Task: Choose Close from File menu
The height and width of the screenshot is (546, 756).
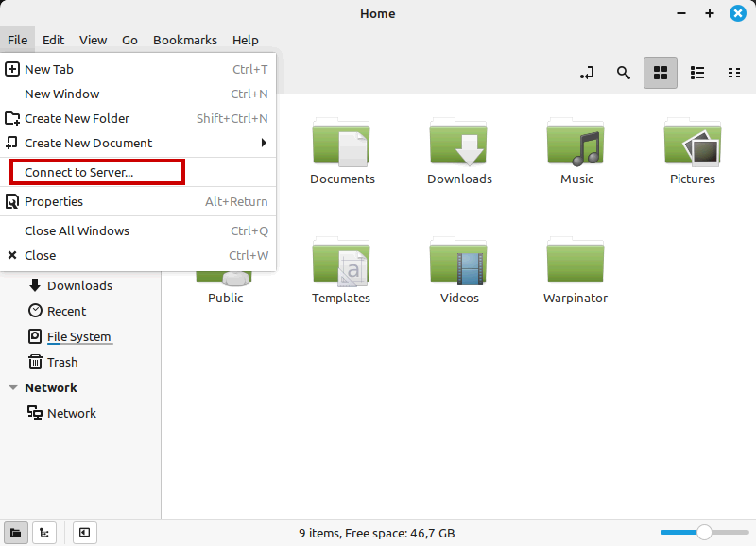Action: [138, 255]
